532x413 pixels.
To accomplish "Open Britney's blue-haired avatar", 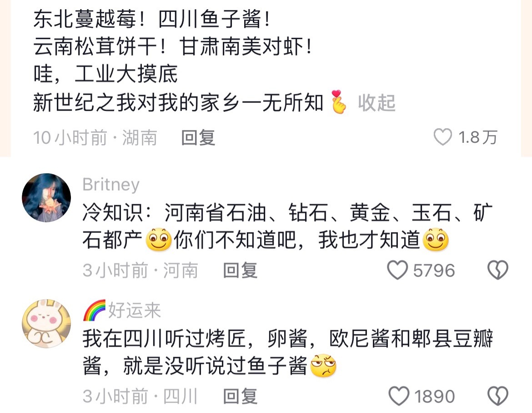I will (x=46, y=197).
